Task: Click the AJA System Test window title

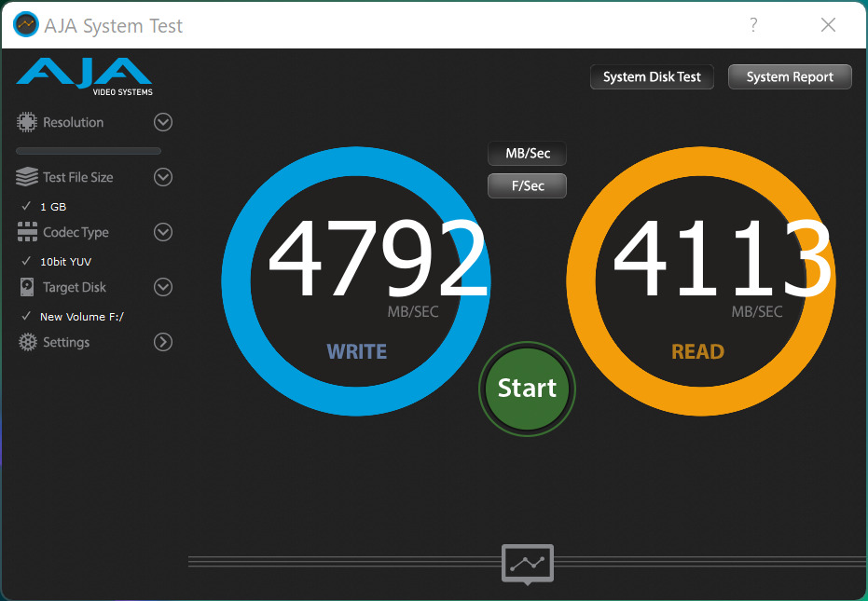Action: [114, 25]
